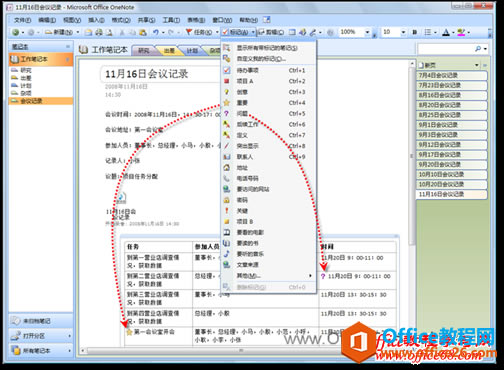Select the 工作笔记本 notebook in the sidebar

point(41,59)
